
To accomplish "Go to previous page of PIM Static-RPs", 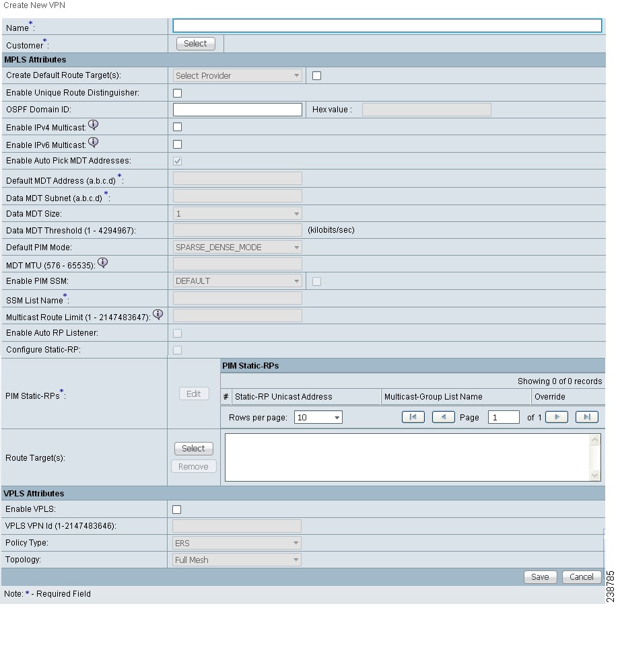I will (444, 417).
